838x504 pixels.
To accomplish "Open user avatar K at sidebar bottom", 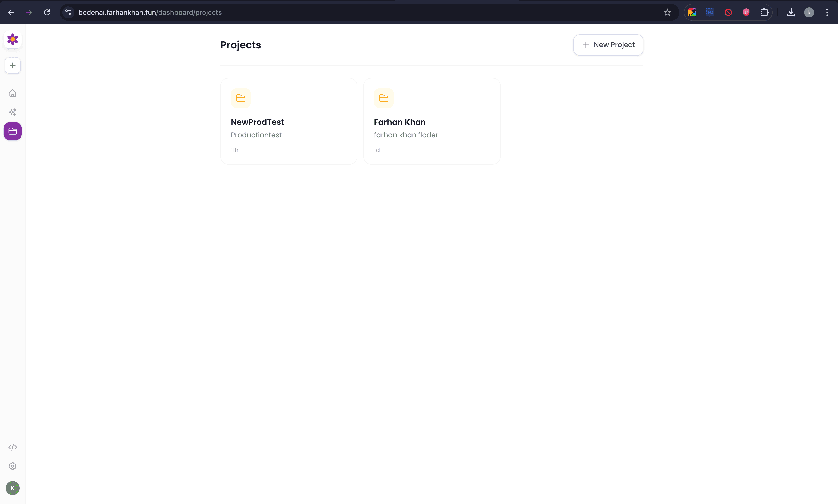I will (x=12, y=488).
